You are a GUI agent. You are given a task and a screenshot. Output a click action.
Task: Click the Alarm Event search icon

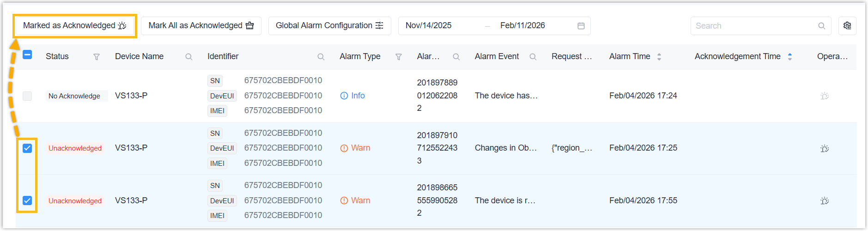pyautogui.click(x=533, y=57)
